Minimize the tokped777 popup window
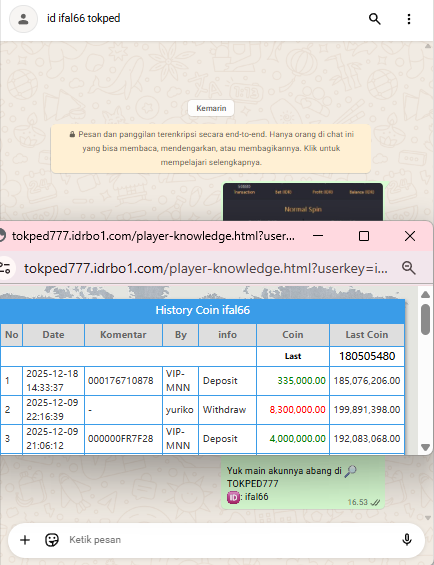Image resolution: width=434 pixels, height=565 pixels. click(x=318, y=236)
